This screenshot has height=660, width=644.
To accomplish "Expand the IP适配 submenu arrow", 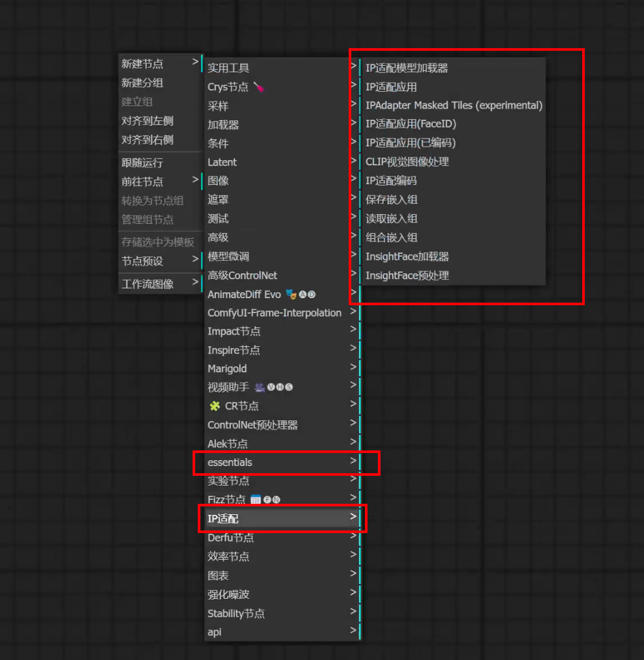I will [x=353, y=516].
